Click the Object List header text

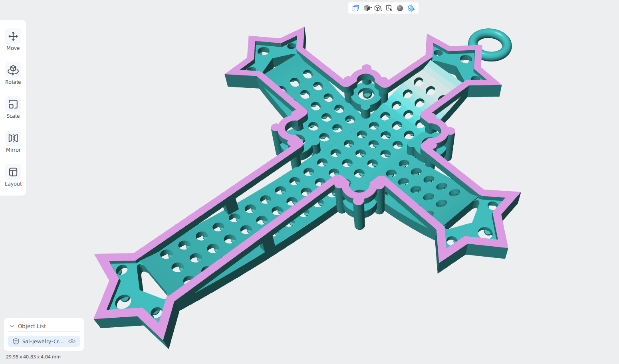coord(32,326)
